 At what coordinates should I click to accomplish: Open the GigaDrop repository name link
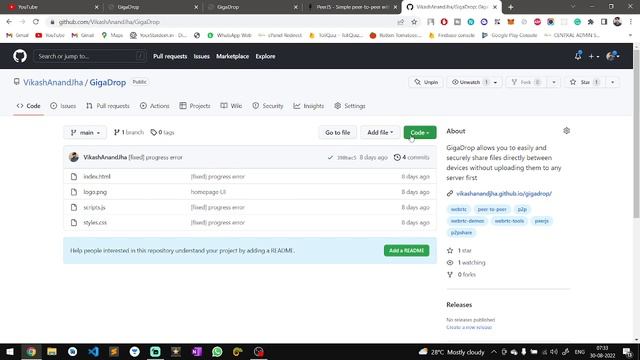click(x=108, y=82)
